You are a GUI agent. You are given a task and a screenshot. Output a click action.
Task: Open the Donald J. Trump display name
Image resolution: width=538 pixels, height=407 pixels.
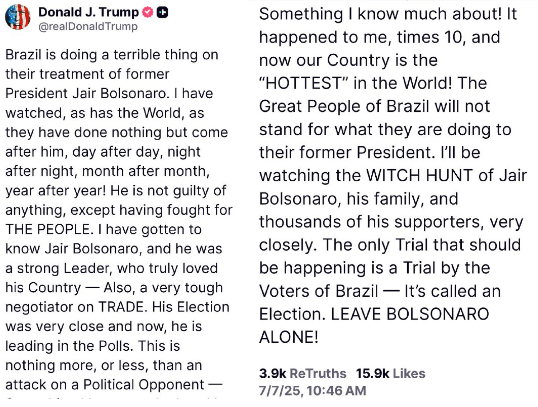(x=88, y=12)
